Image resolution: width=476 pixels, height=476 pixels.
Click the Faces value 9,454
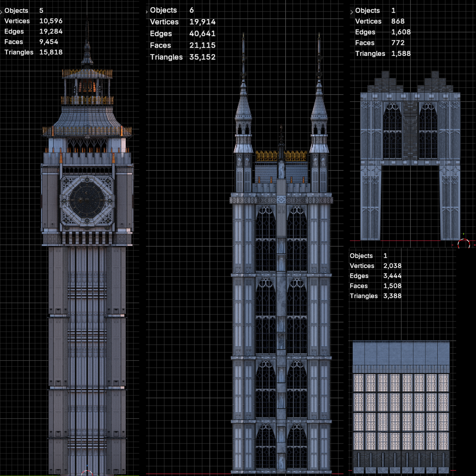(x=49, y=42)
